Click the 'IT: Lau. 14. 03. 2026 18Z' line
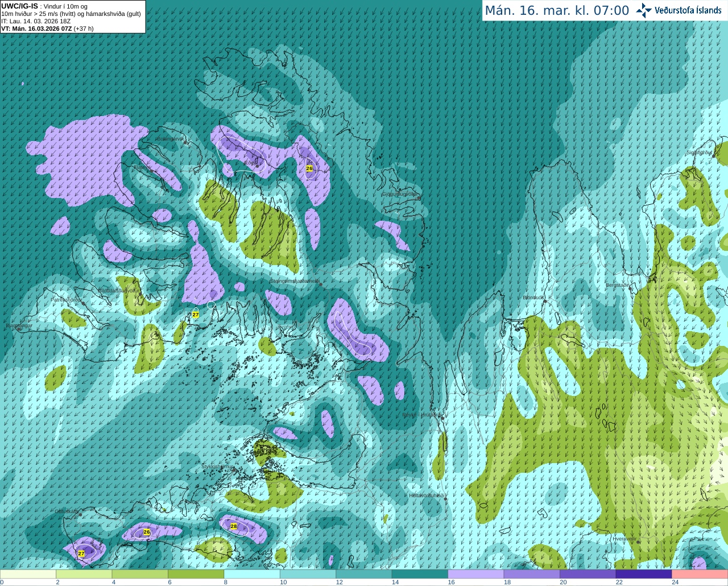The width and height of the screenshot is (728, 586). (36, 21)
